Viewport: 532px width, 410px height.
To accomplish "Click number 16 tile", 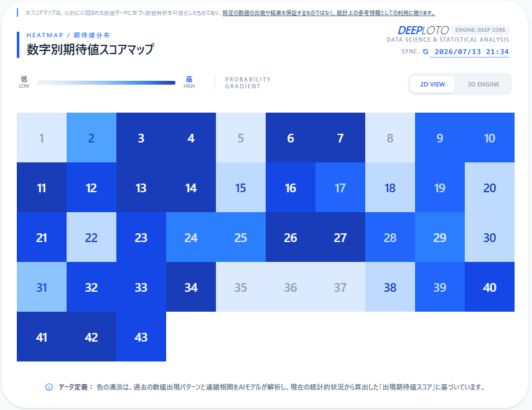I will click(x=291, y=187).
